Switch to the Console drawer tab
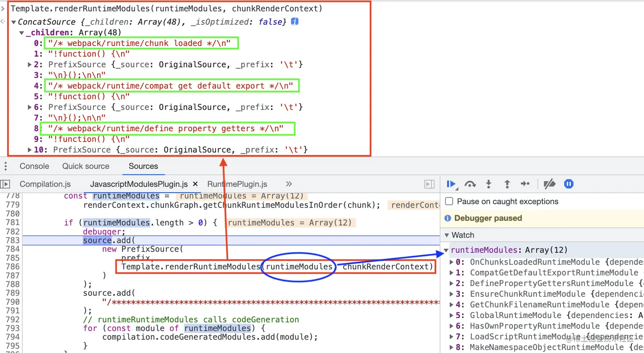 pyautogui.click(x=34, y=166)
